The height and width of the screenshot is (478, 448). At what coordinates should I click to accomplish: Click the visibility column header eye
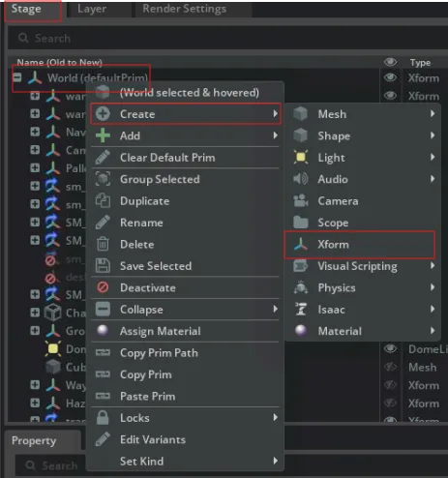pyautogui.click(x=390, y=62)
